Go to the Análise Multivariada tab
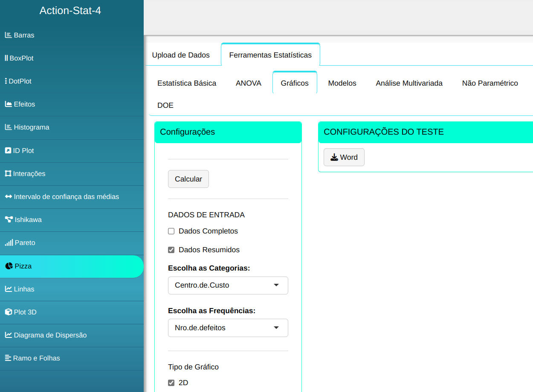 (409, 83)
